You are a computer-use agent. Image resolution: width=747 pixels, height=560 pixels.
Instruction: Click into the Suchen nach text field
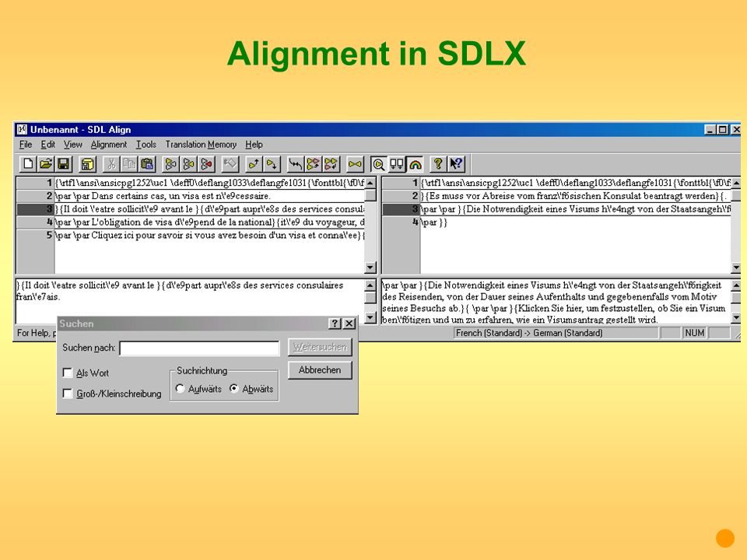click(x=200, y=348)
